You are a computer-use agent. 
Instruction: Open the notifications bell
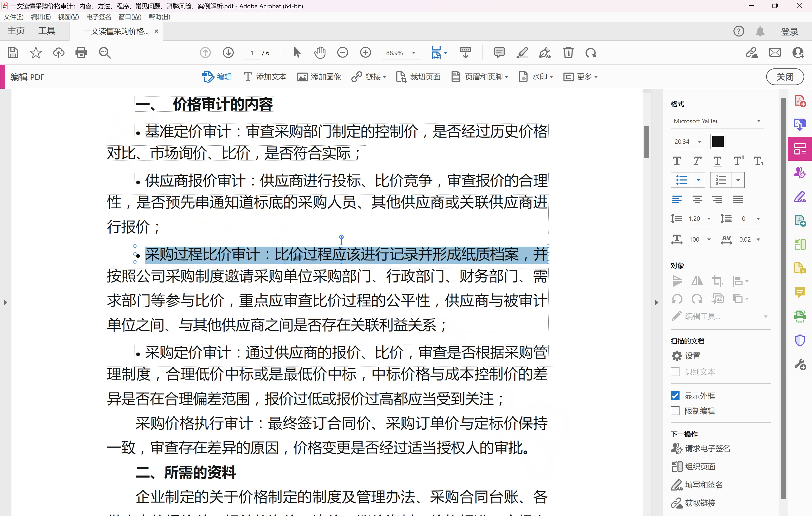click(760, 31)
